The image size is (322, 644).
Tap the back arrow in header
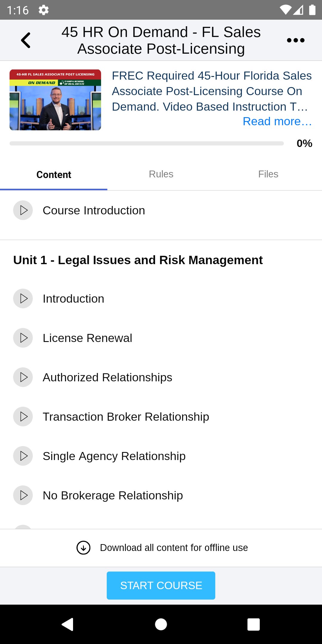click(x=26, y=40)
